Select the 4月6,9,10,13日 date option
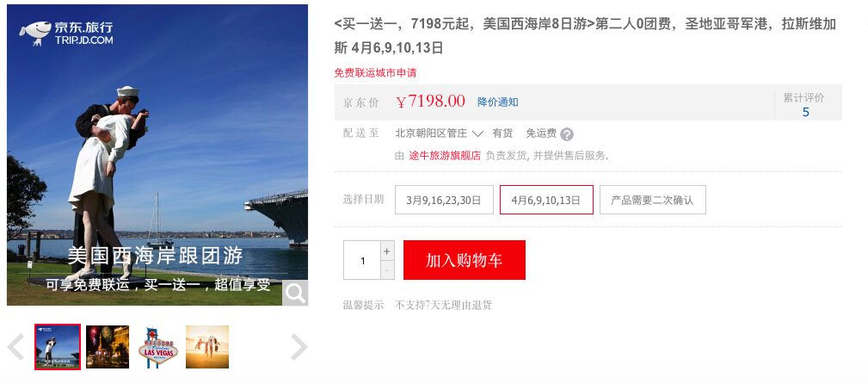The width and height of the screenshot is (868, 384). 546,200
